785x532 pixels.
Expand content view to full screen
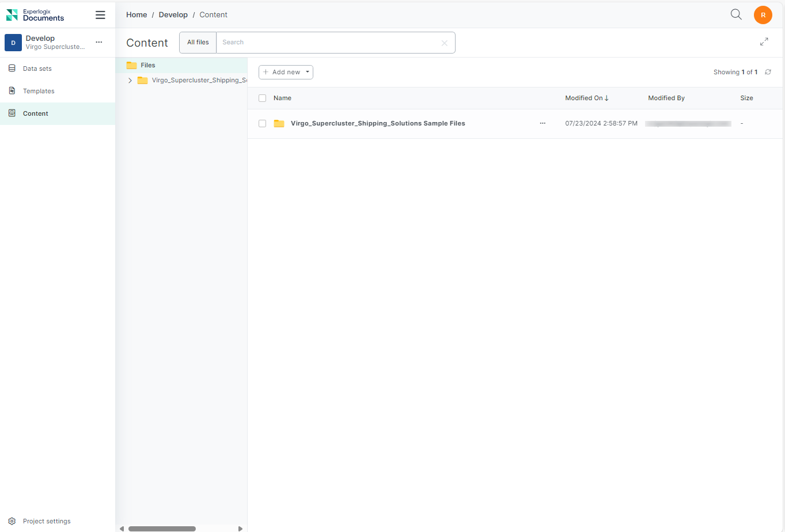(x=764, y=42)
